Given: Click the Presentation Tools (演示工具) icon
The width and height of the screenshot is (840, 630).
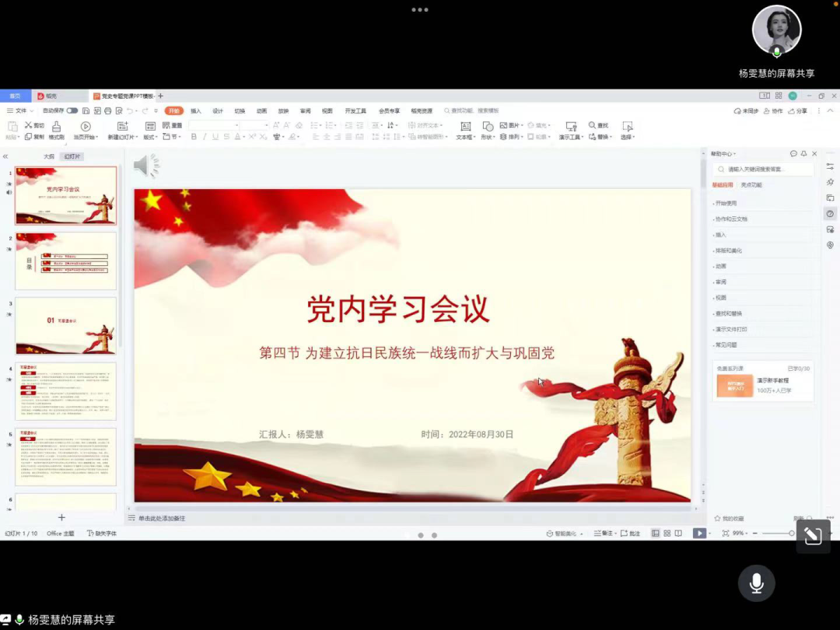Looking at the screenshot, I should click(x=571, y=127).
